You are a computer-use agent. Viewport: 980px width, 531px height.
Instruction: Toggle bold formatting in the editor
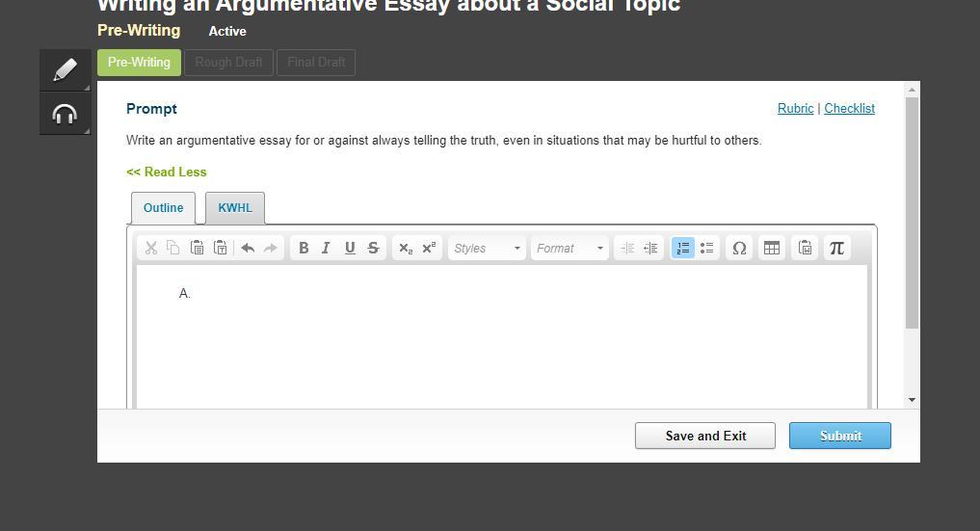304,248
